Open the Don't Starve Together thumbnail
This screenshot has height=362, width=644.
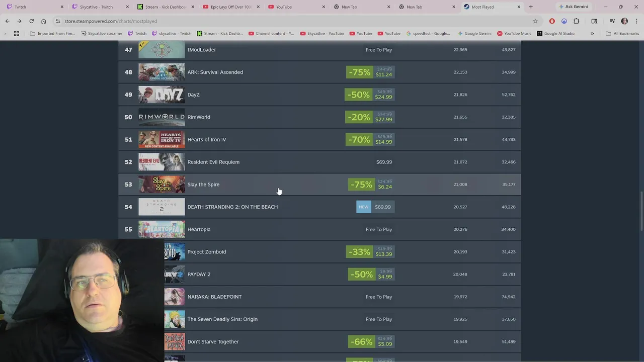[175, 341]
